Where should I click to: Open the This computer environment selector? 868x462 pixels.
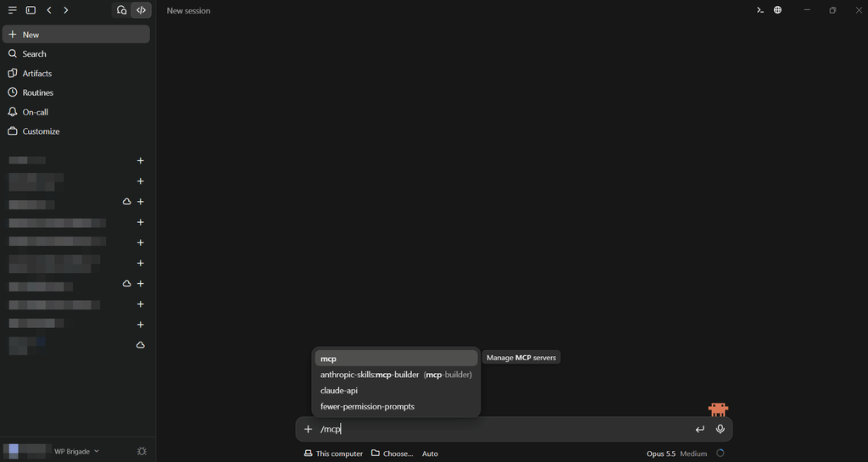point(333,454)
